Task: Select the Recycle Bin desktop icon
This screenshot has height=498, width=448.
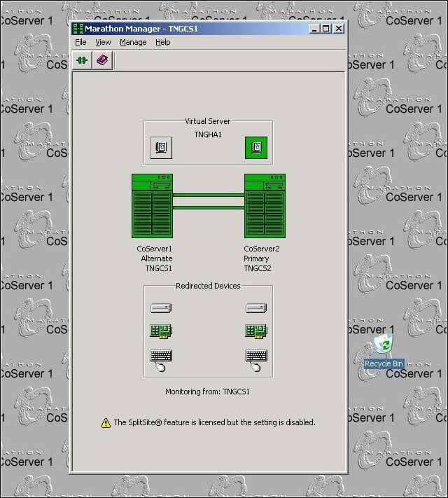Action: pos(384,351)
